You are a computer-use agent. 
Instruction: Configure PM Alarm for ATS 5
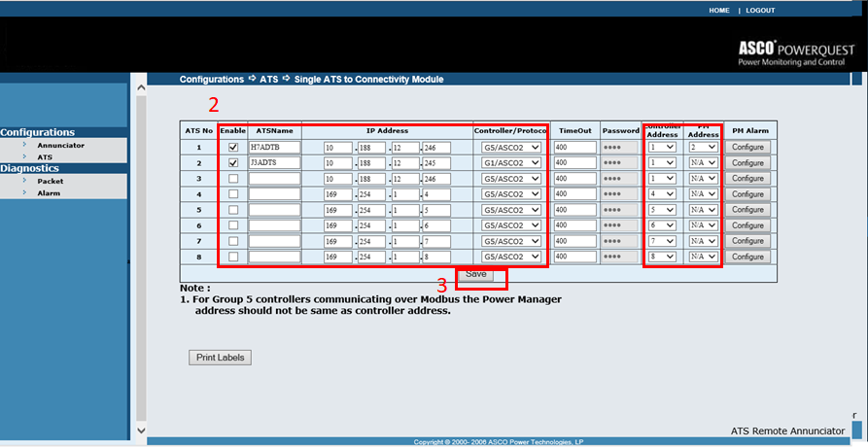point(747,210)
